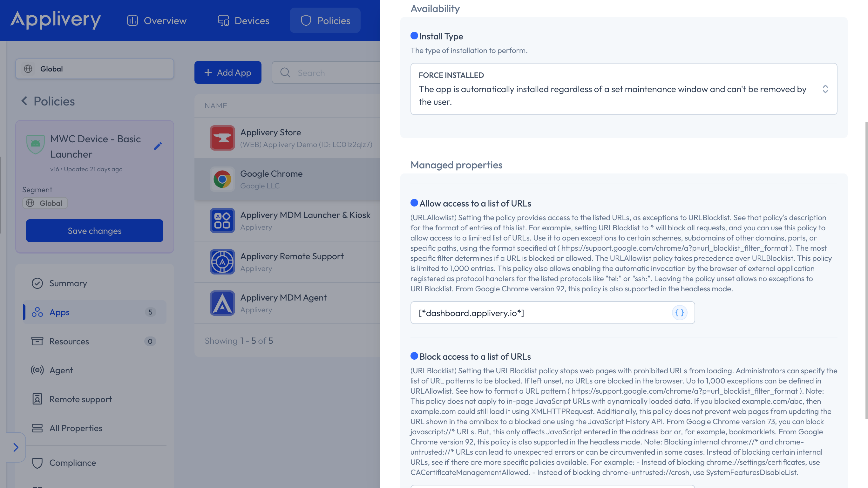The height and width of the screenshot is (488, 868).
Task: Expand the collapsed left panel chevron
Action: pyautogui.click(x=16, y=447)
